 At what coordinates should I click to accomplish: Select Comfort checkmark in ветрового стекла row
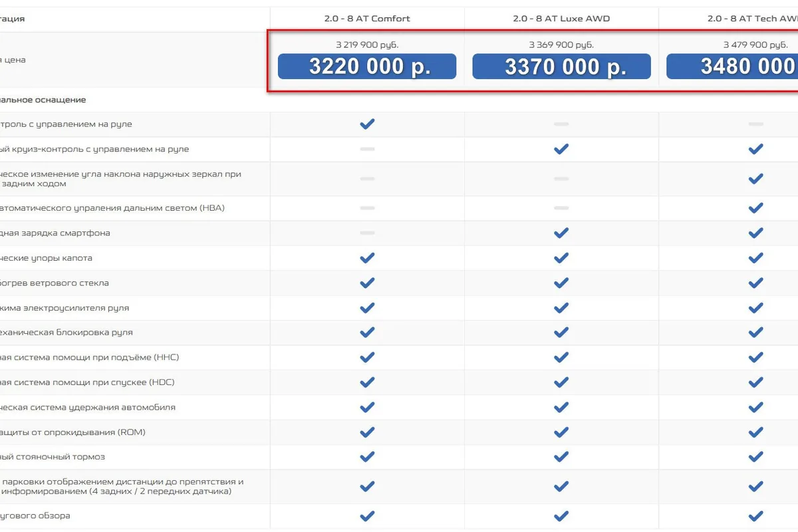point(367,283)
